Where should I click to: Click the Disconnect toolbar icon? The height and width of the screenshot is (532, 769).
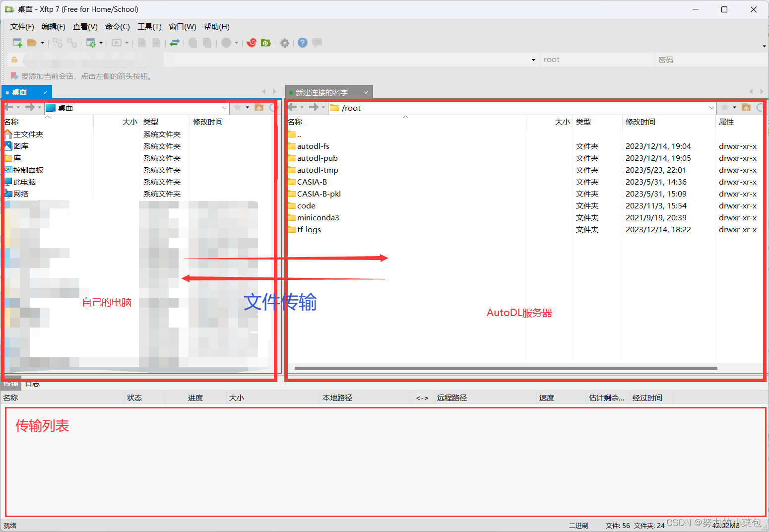click(x=72, y=43)
